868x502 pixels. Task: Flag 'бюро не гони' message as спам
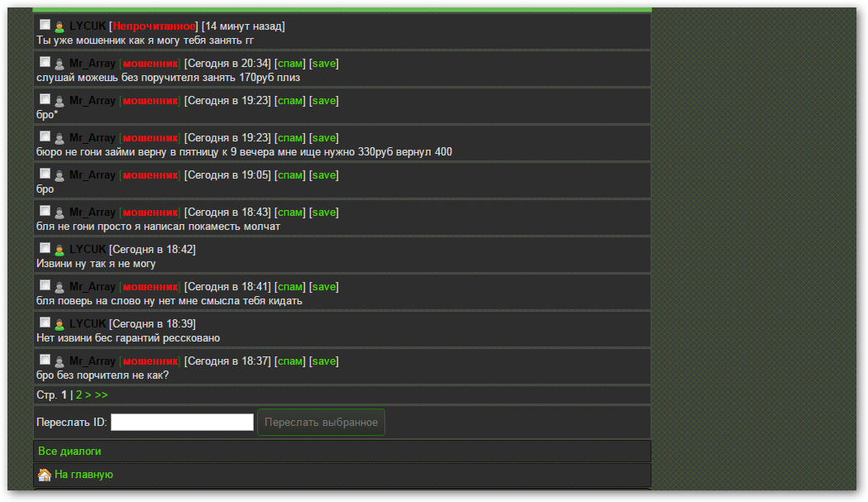(x=290, y=138)
